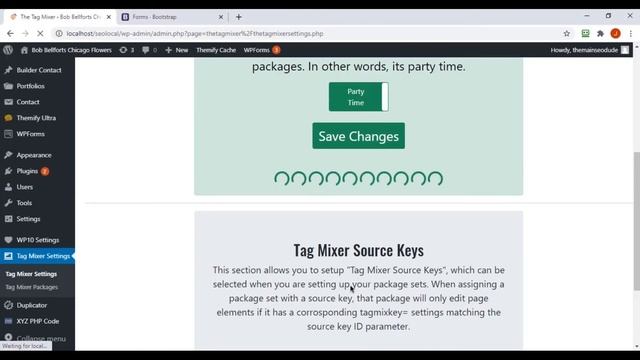
Task: Click the page vertical scrollbar thumb
Action: [x=636, y=221]
